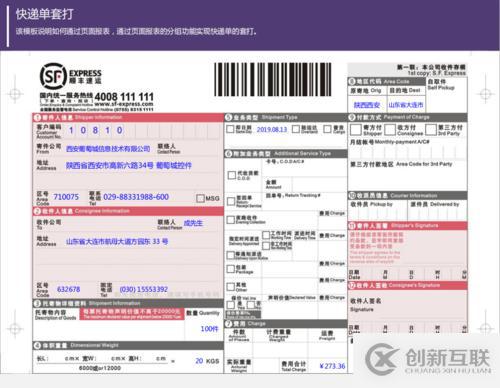The height and width of the screenshot is (388, 500).
Task: Click Payment of Charge section header
Action: tap(408, 117)
